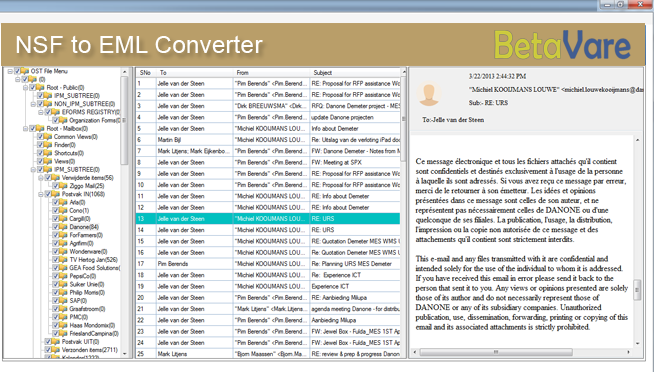This screenshot has width=654, height=372.
Task: Click the preview pane horizontal scrollbar thumb
Action: click(x=496, y=352)
